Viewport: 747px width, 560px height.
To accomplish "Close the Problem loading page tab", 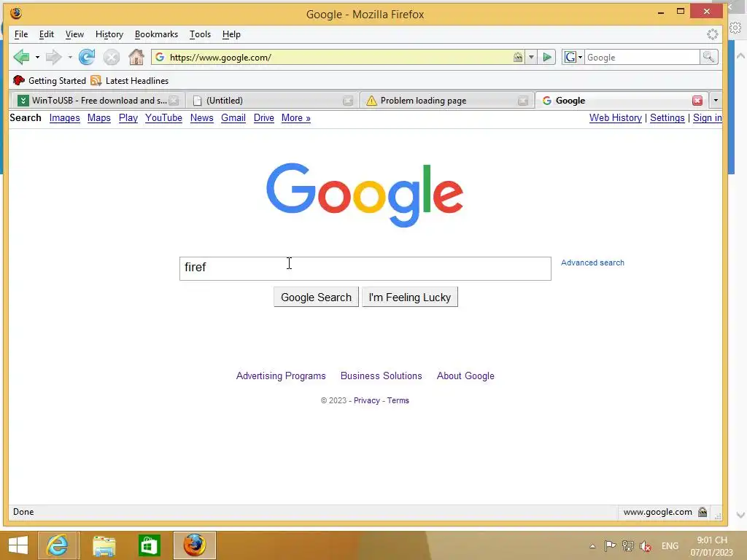I will [x=522, y=101].
